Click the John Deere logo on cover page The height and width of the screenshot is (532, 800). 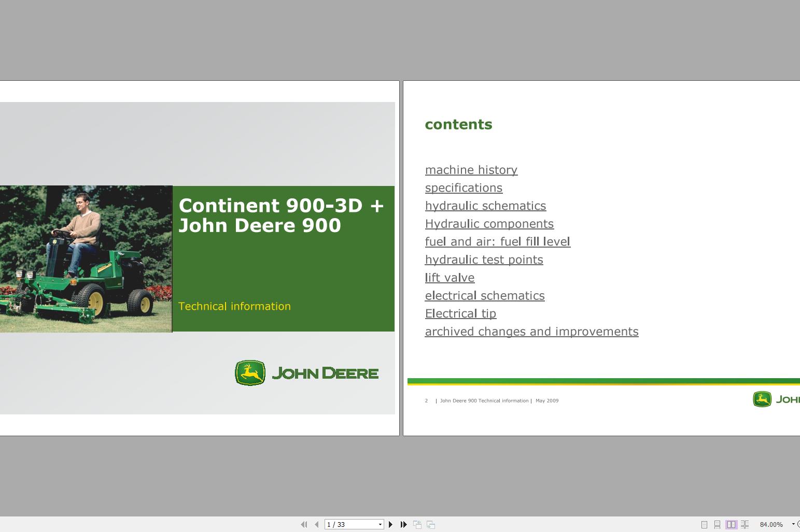coord(306,373)
